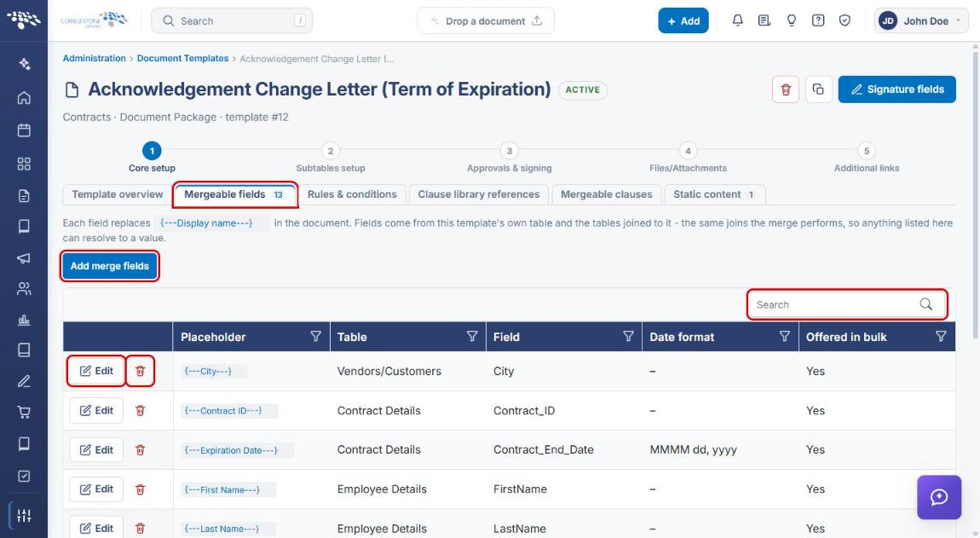Go to step 4 Files/Attachments
This screenshot has width=980, height=538.
coord(688,158)
